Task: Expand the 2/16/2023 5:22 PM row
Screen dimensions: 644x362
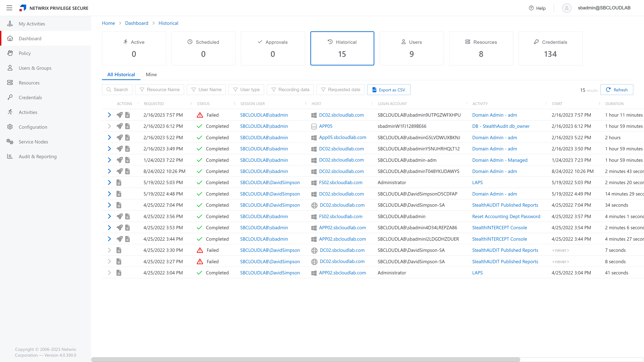Action: tap(109, 137)
